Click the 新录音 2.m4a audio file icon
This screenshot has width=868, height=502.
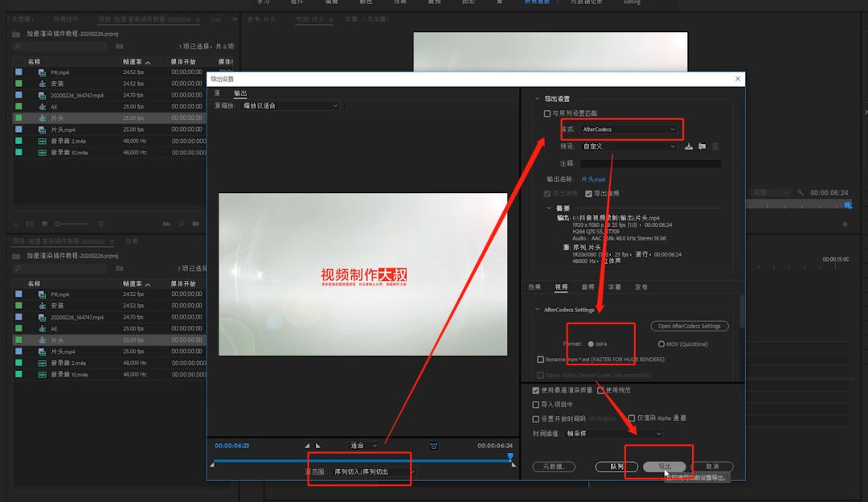[x=42, y=140]
